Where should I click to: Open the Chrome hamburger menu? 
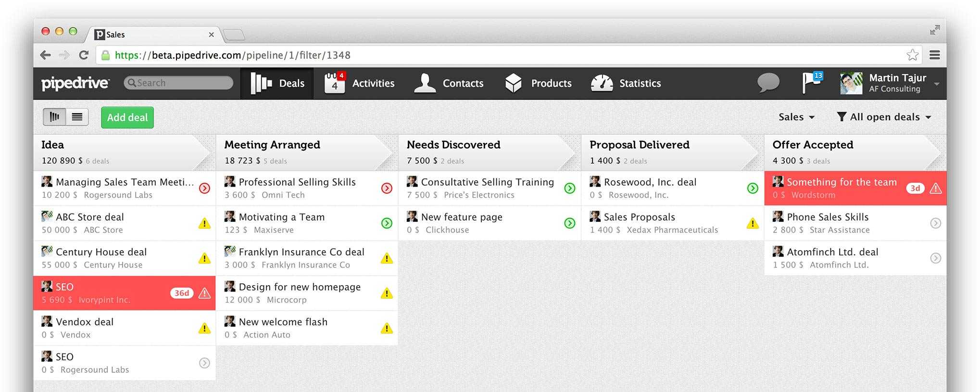click(934, 55)
